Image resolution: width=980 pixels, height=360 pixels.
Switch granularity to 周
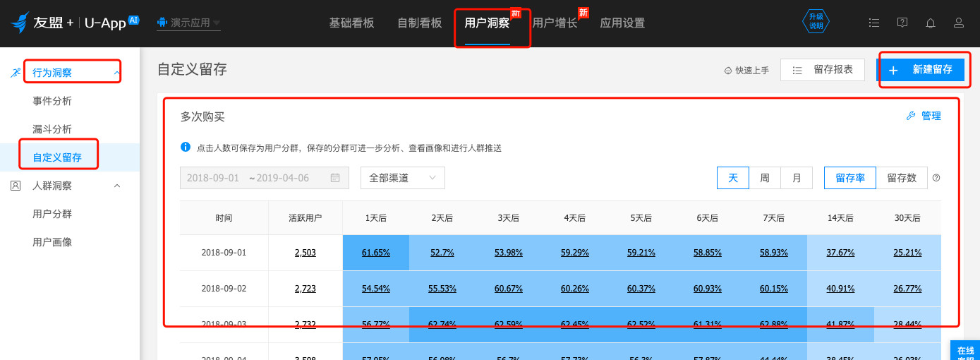(765, 178)
